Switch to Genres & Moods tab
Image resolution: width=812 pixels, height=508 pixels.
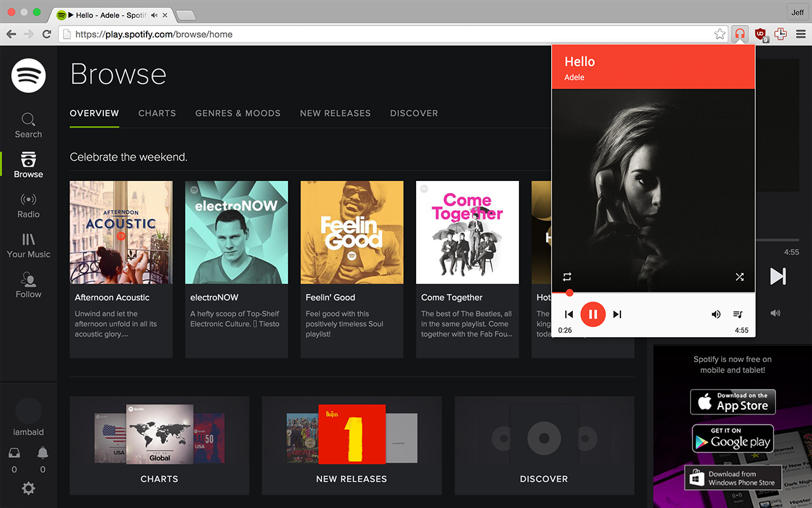pos(238,113)
